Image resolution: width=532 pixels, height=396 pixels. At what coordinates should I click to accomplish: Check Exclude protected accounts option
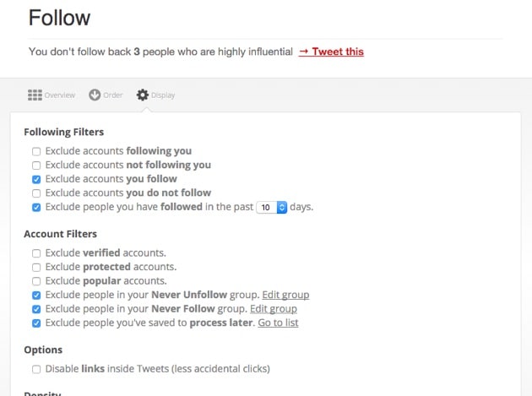tap(36, 267)
